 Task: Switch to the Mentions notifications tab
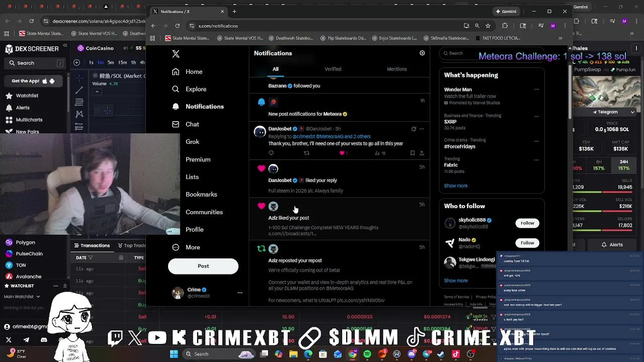[x=396, y=69]
